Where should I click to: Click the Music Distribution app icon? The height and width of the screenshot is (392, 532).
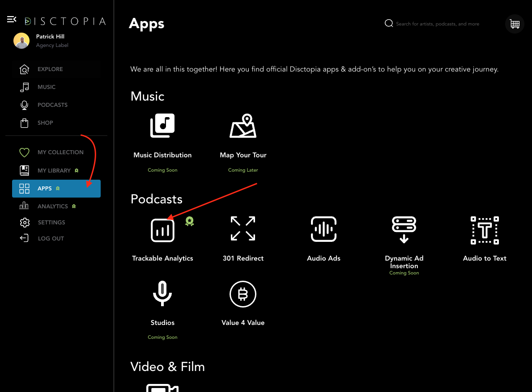(x=162, y=126)
